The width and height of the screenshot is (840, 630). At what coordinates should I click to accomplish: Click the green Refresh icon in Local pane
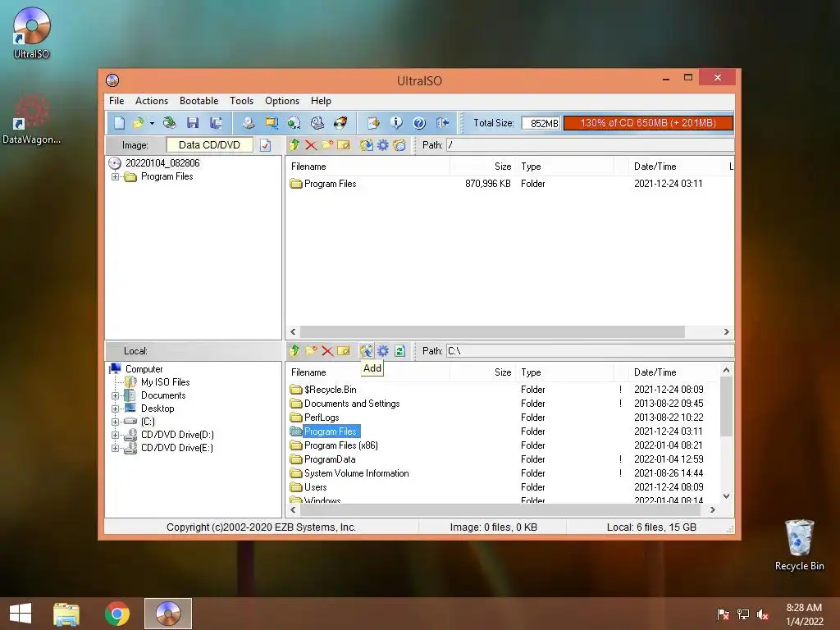click(x=399, y=351)
